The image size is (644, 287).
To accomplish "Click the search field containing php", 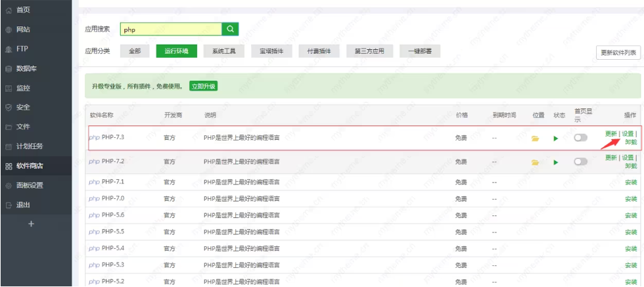I will [x=171, y=30].
